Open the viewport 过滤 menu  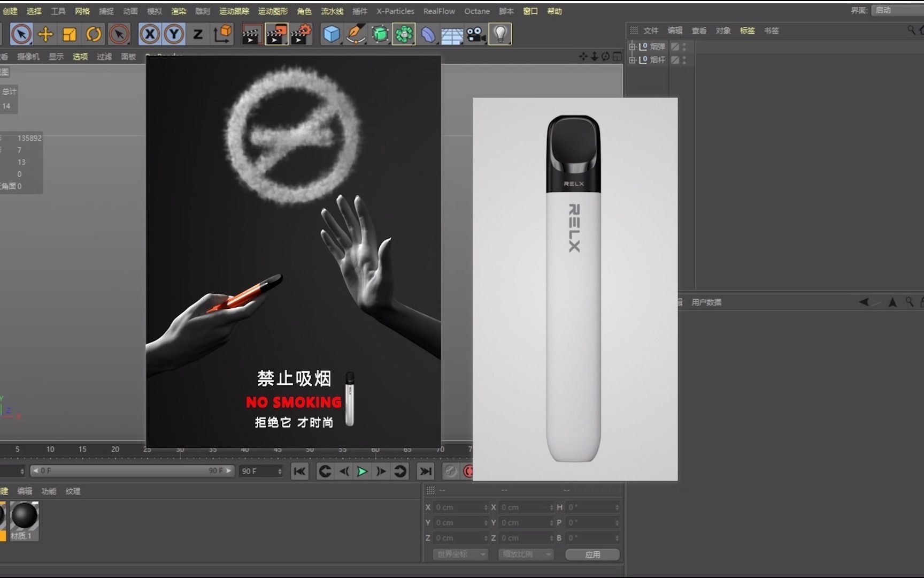(104, 56)
